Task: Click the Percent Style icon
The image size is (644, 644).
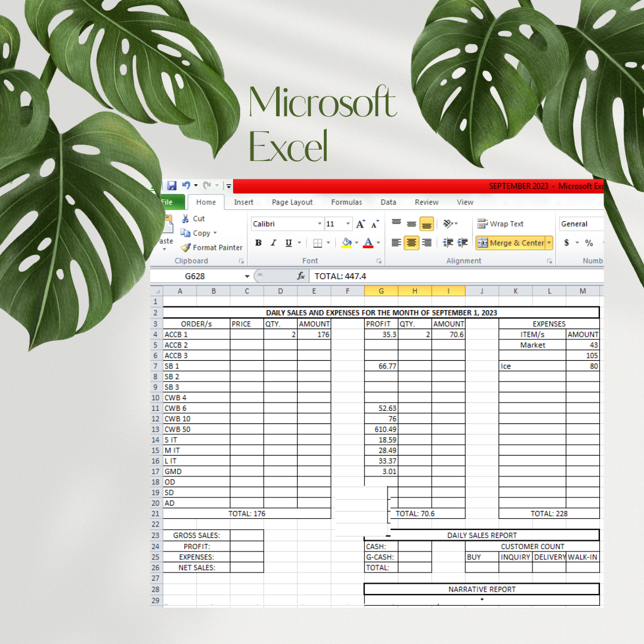Action: [x=589, y=243]
